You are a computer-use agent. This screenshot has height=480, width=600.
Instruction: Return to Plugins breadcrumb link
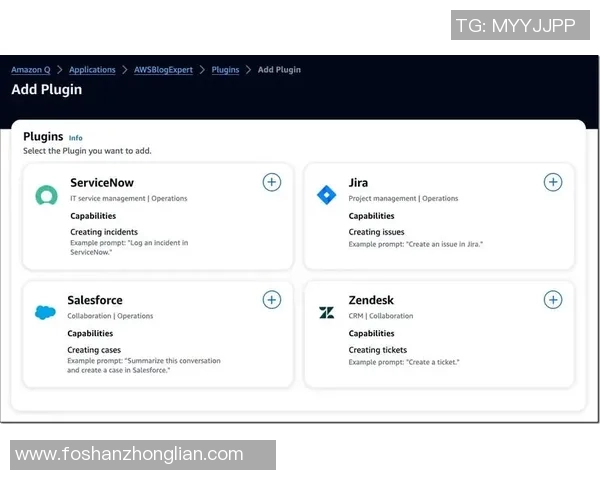tap(225, 70)
